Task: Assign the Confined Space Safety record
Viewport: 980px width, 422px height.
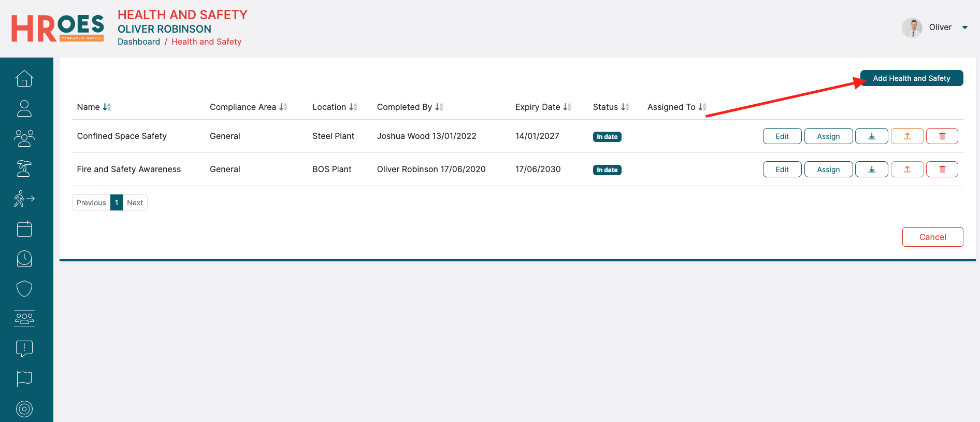Action: click(x=828, y=136)
